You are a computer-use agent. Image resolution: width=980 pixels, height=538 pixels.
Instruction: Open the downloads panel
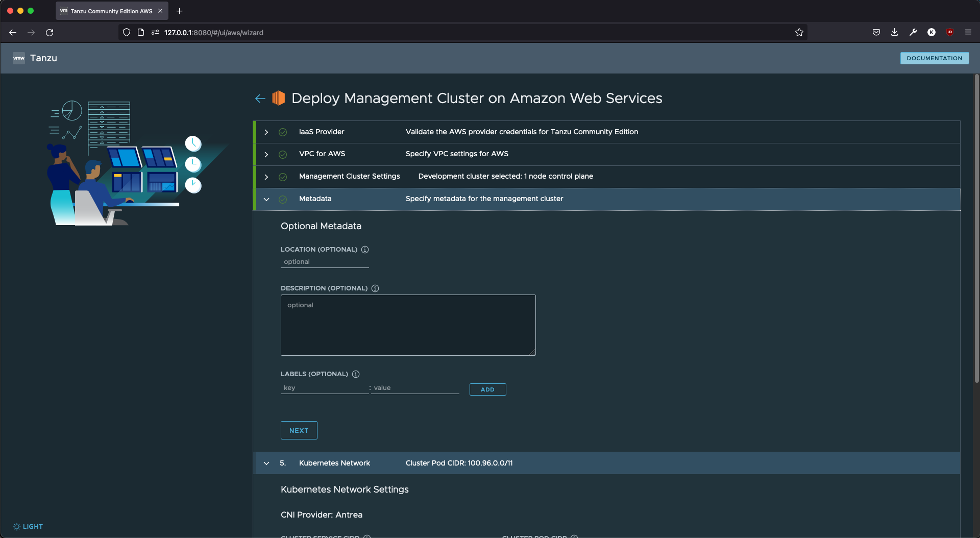pyautogui.click(x=895, y=32)
